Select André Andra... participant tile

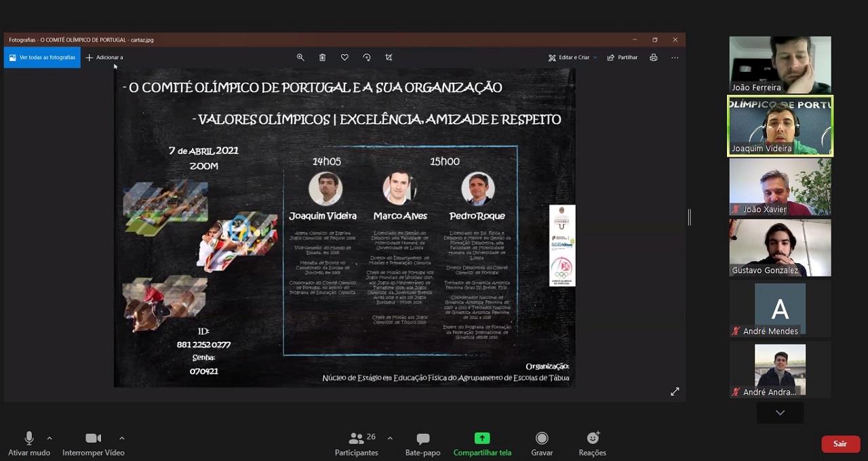[x=780, y=370]
